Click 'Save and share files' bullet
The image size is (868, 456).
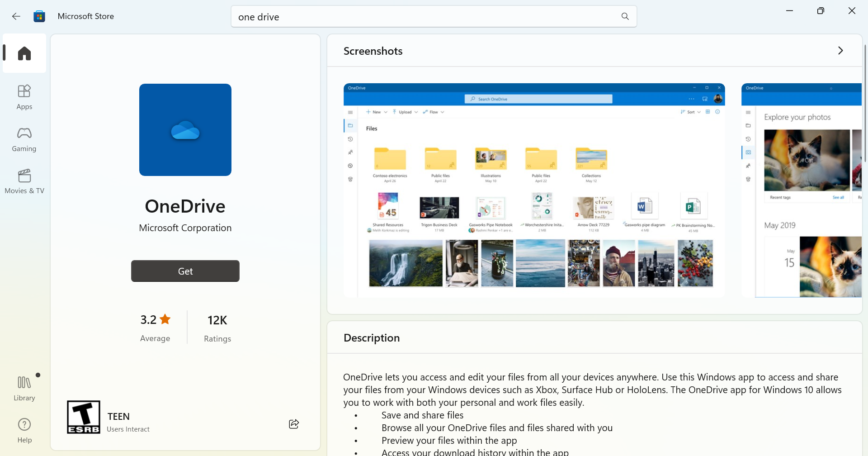coord(422,415)
